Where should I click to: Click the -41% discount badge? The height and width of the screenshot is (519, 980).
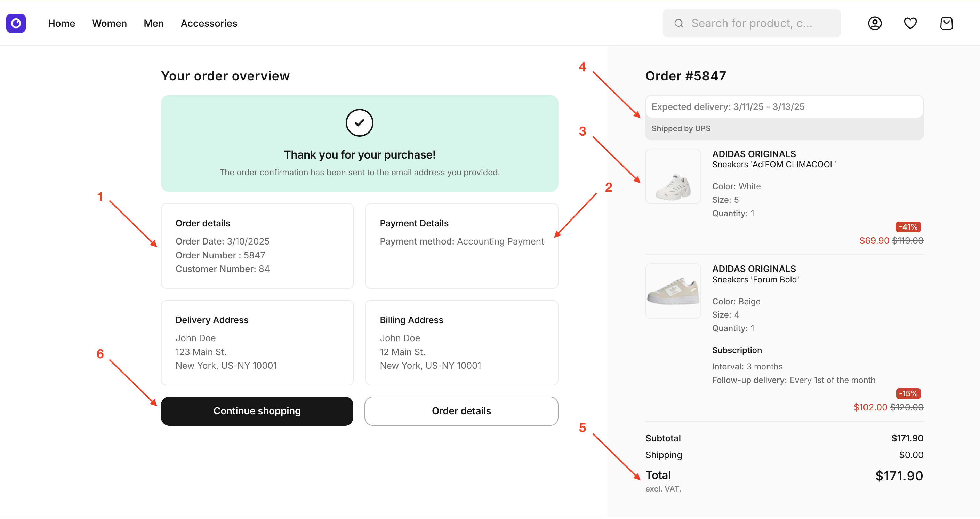point(908,227)
